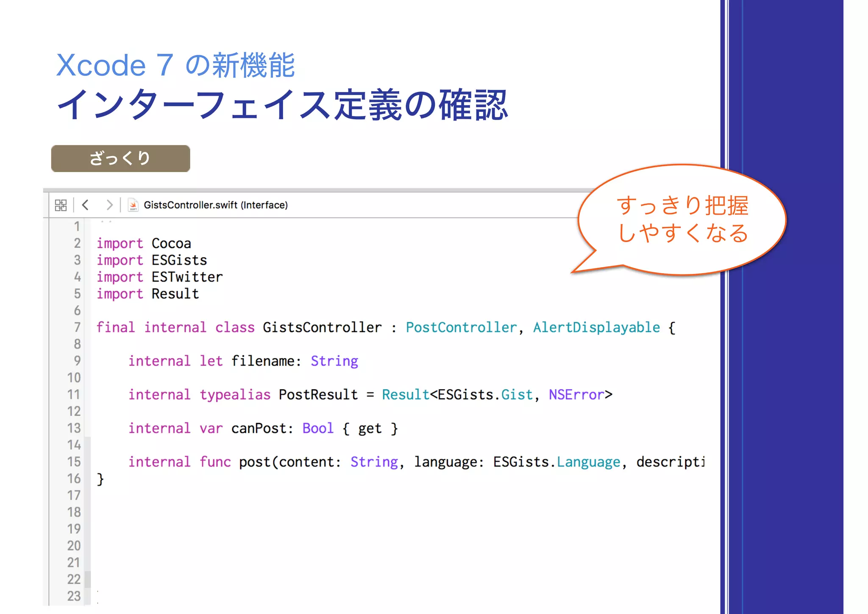
Task: Click the canPost variable name
Action: tap(259, 428)
